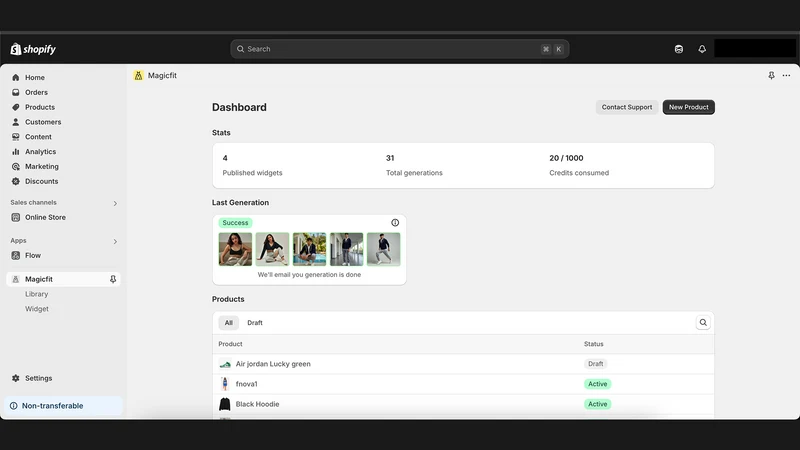
Task: Open first generation thumbnail of woman closeup
Action: (x=235, y=249)
